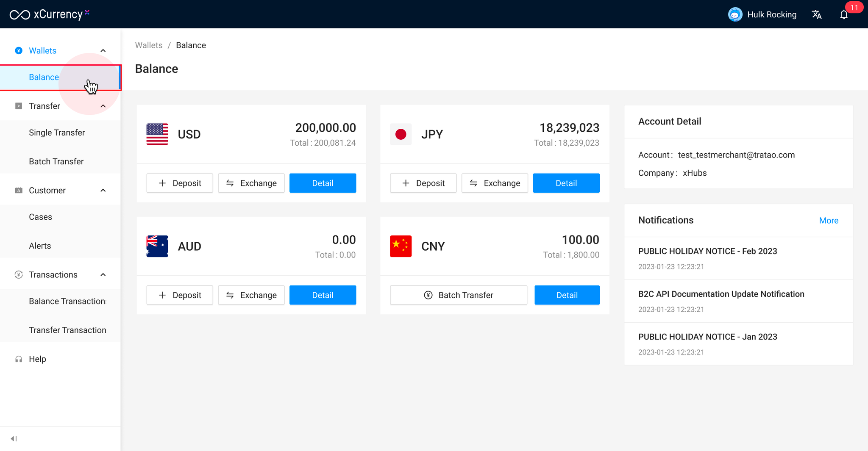Click the Help headset icon
The image size is (868, 451).
click(x=19, y=359)
